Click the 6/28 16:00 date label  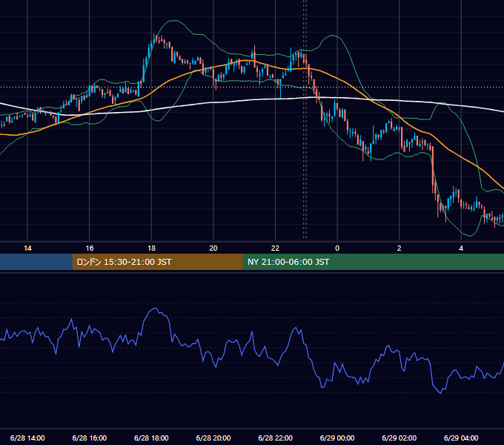point(90,438)
